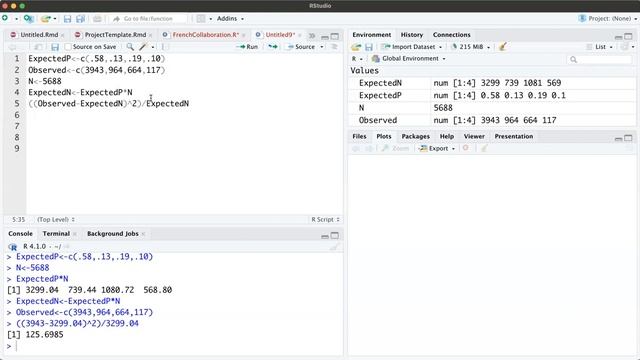
Task: Maximize the Console pane
Action: pyautogui.click(x=335, y=236)
